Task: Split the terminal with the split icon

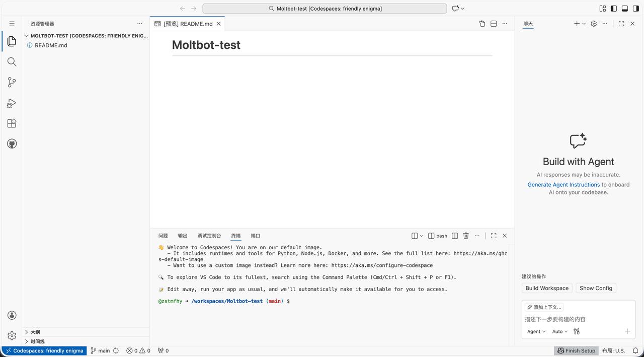Action: point(454,236)
